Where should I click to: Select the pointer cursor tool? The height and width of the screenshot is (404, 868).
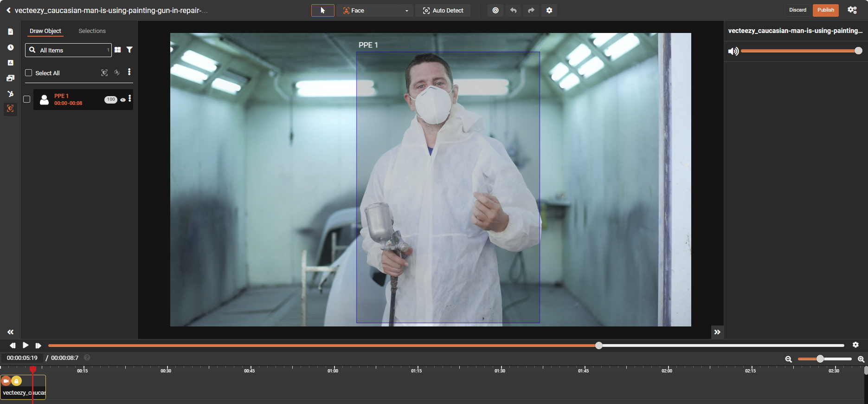[322, 10]
